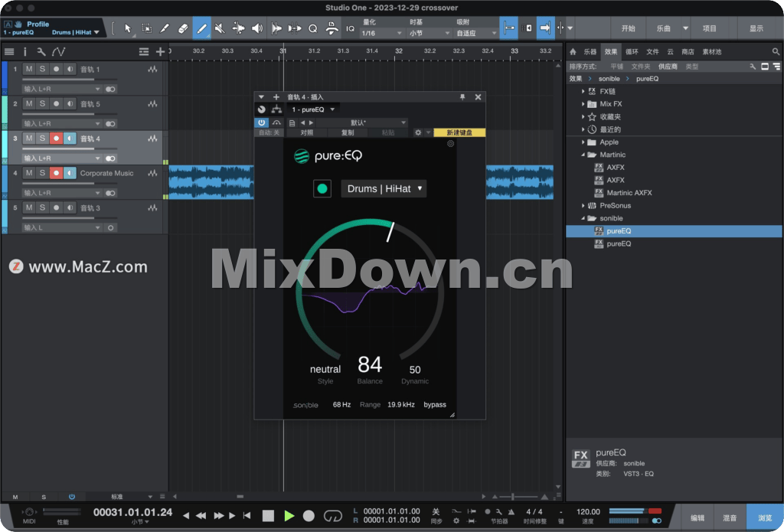Sort the browser by 文件夹
Viewport: 784px width, 532px height.
point(641,67)
